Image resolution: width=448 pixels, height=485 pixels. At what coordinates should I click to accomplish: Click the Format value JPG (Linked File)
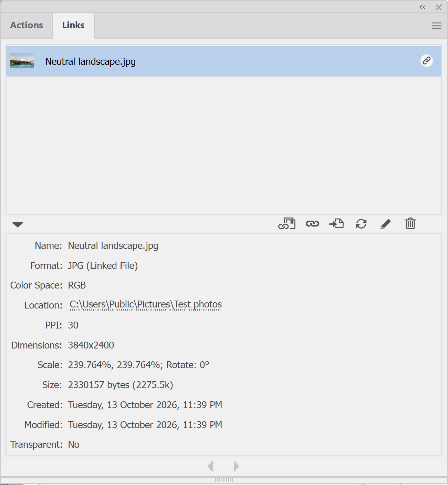[x=103, y=266]
